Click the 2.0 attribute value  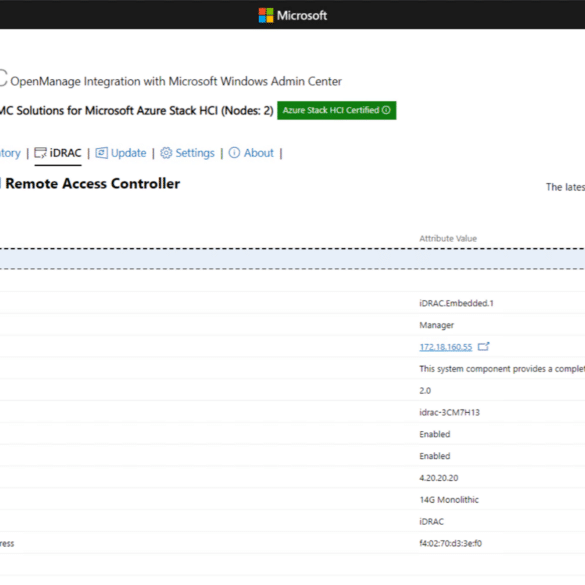coord(425,391)
